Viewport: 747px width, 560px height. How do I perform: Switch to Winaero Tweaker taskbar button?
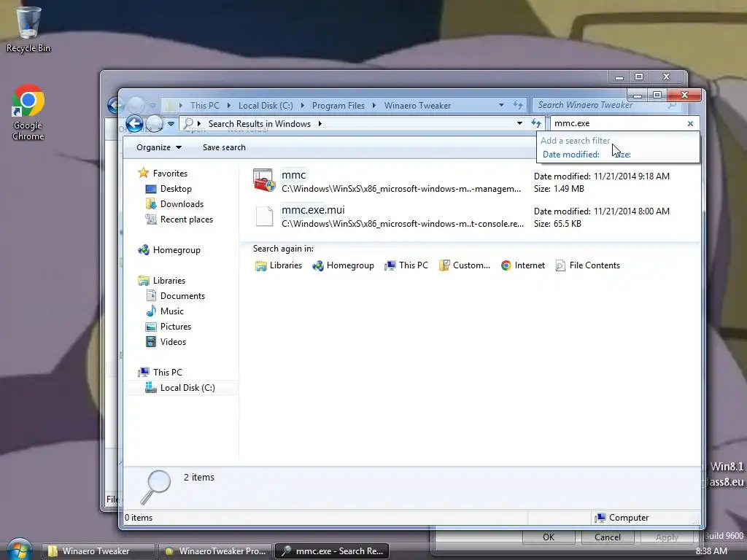click(x=97, y=551)
